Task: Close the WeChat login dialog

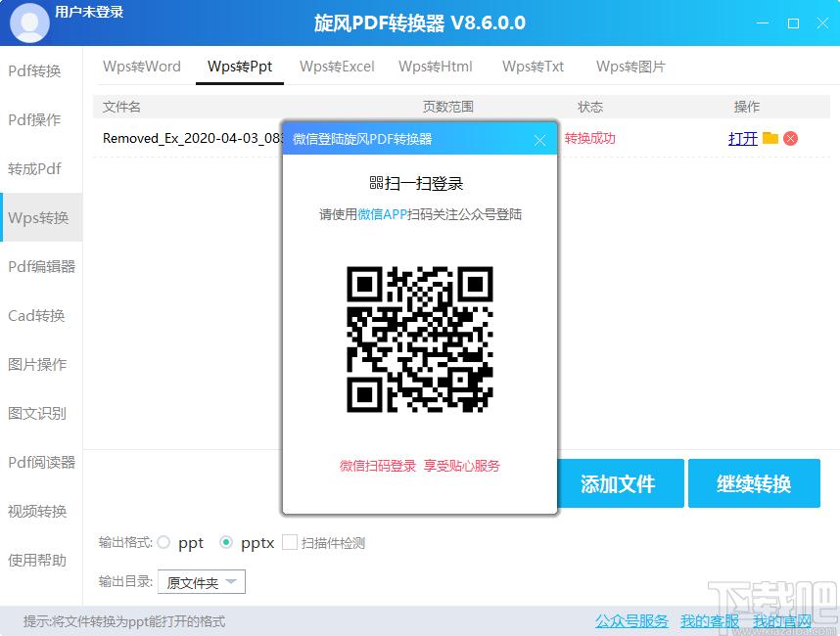Action: (539, 140)
